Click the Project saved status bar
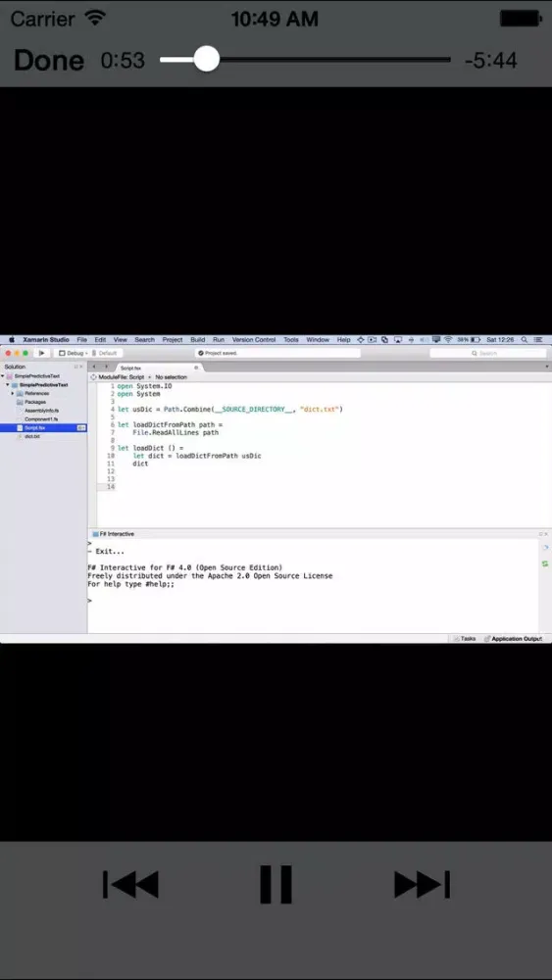This screenshot has width=552, height=980. (277, 353)
